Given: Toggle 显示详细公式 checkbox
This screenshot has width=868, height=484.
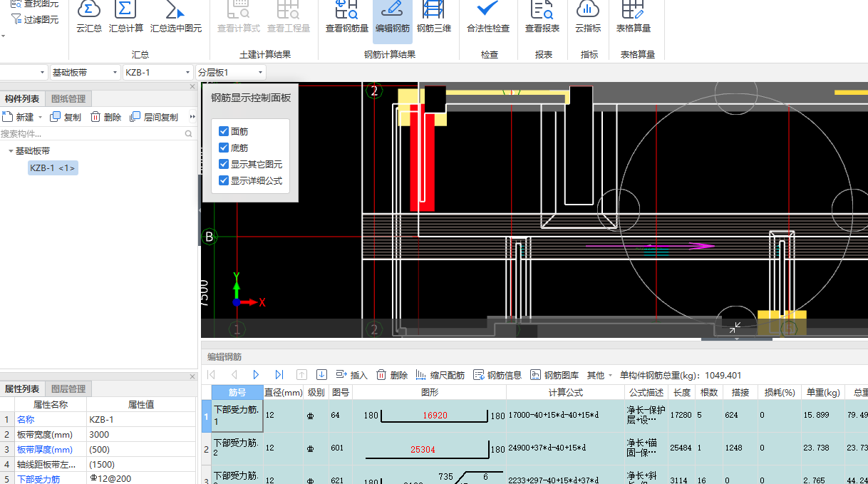Looking at the screenshot, I should 224,180.
